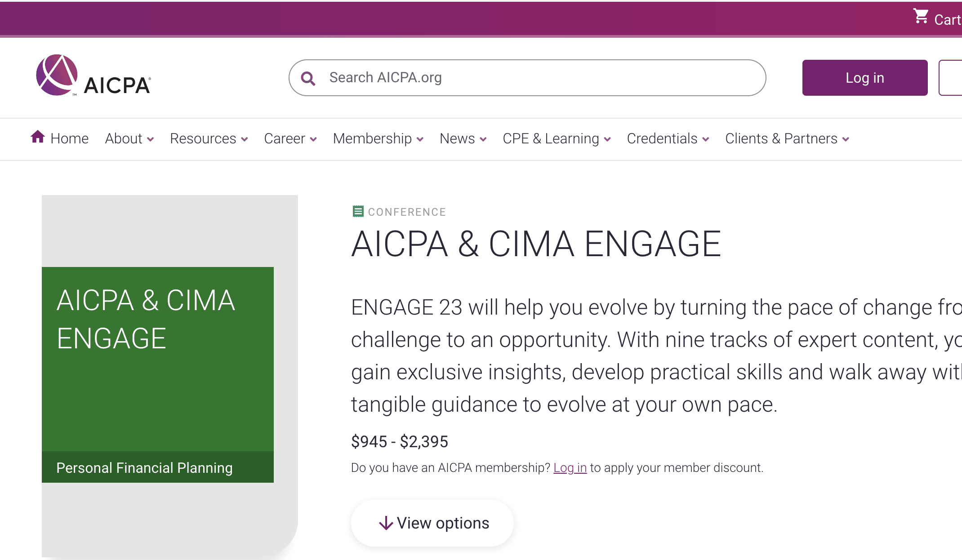Click the purple Log in button
This screenshot has width=962, height=560.
[x=865, y=78]
